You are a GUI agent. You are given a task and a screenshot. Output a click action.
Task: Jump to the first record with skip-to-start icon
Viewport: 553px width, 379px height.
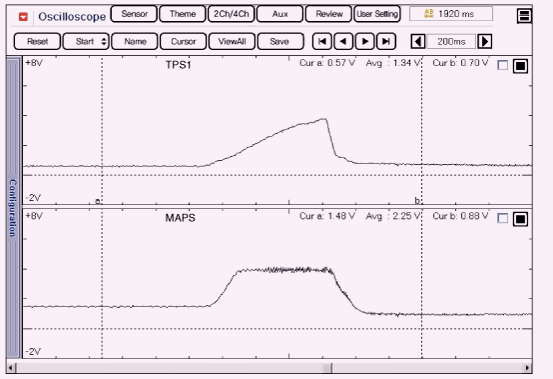point(322,42)
